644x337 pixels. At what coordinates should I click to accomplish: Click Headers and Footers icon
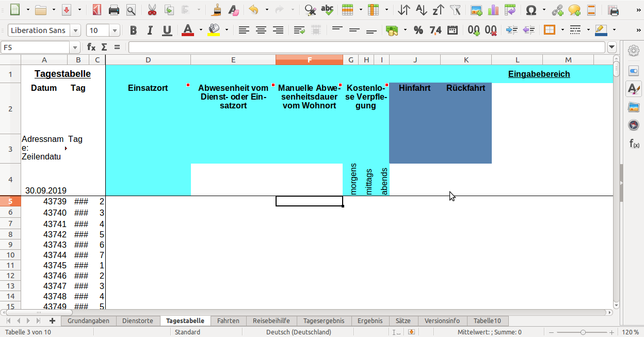click(591, 10)
